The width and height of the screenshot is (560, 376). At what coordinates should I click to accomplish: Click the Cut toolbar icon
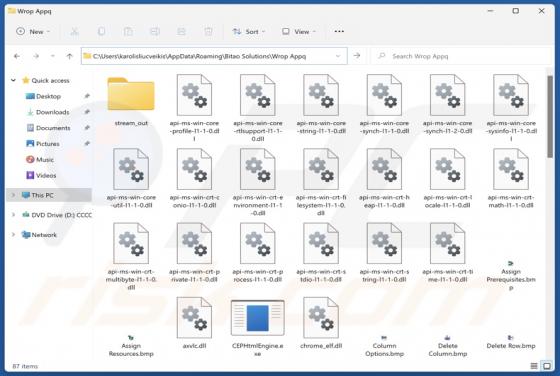click(74, 31)
